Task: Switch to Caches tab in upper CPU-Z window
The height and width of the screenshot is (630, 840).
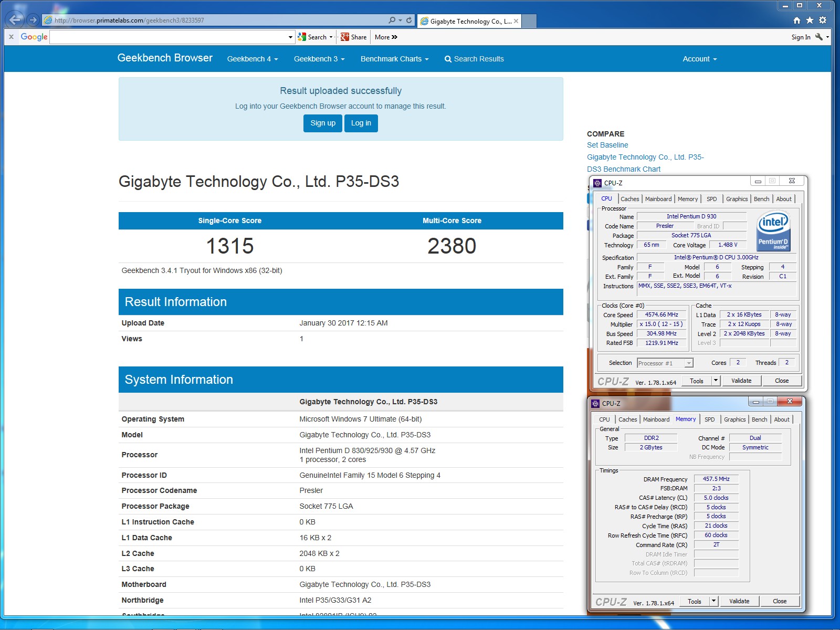Action: point(630,199)
